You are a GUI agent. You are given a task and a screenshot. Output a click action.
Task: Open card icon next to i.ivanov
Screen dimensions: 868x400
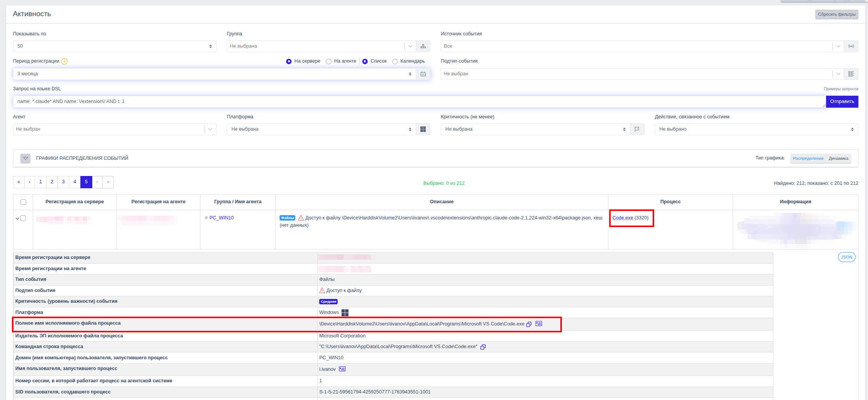[342, 369]
